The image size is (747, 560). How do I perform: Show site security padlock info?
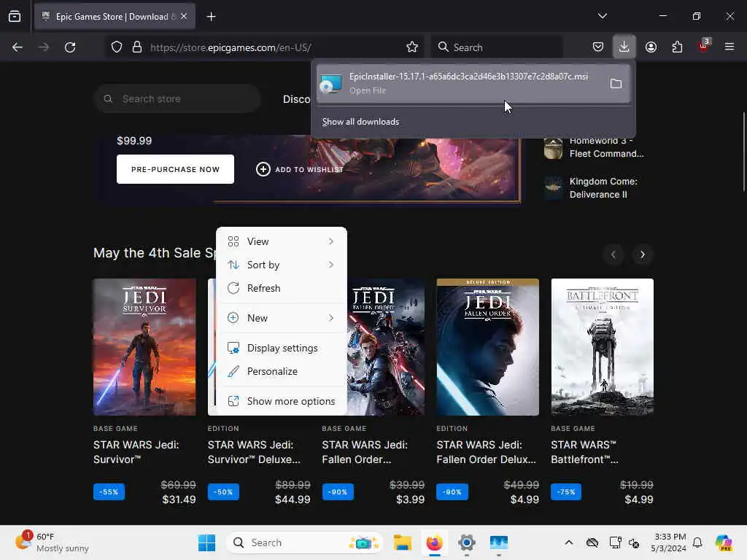(x=137, y=47)
